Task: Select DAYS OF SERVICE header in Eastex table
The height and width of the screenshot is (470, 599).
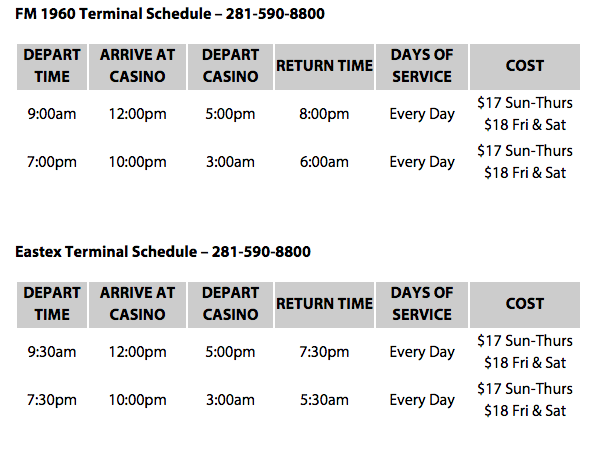Action: pyautogui.click(x=422, y=305)
